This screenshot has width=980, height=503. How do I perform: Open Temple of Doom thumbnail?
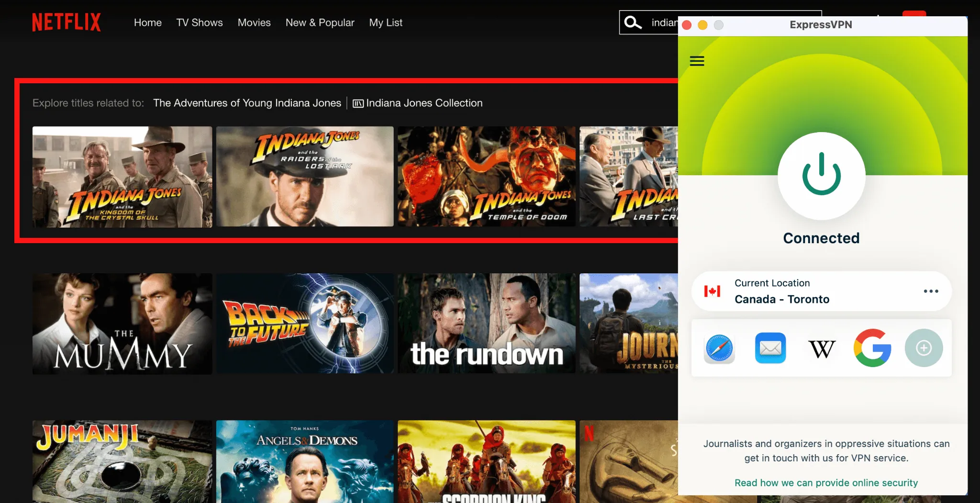487,177
